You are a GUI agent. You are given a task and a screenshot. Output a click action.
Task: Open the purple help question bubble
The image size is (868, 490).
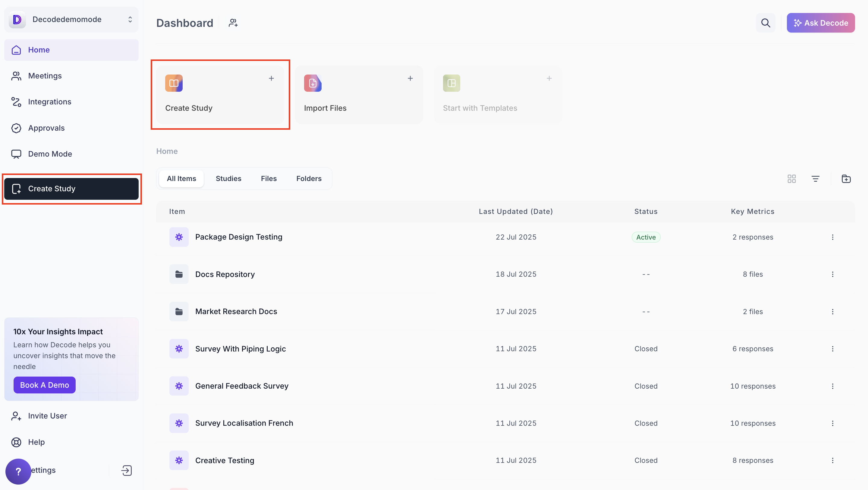(18, 471)
